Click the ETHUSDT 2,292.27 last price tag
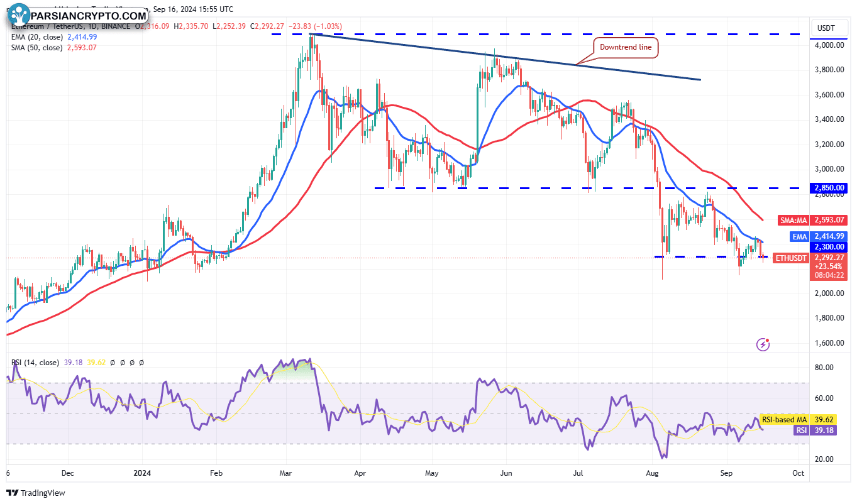The width and height of the screenshot is (857, 504). click(810, 258)
